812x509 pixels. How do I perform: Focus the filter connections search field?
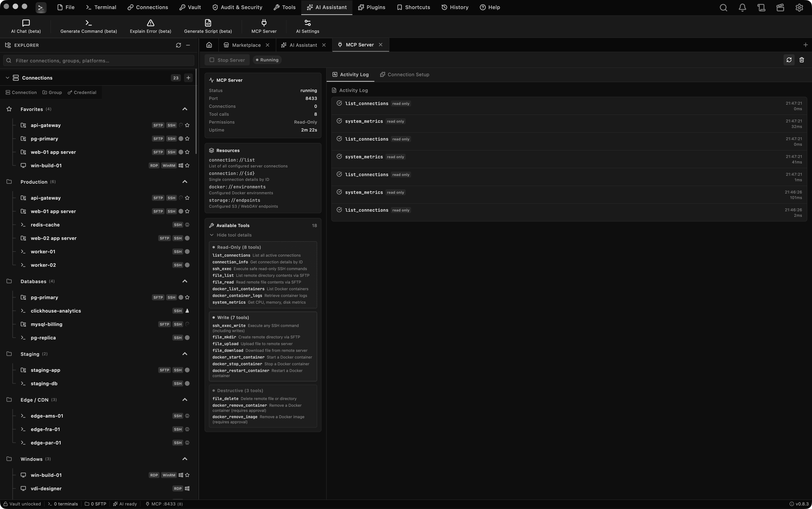click(x=99, y=61)
